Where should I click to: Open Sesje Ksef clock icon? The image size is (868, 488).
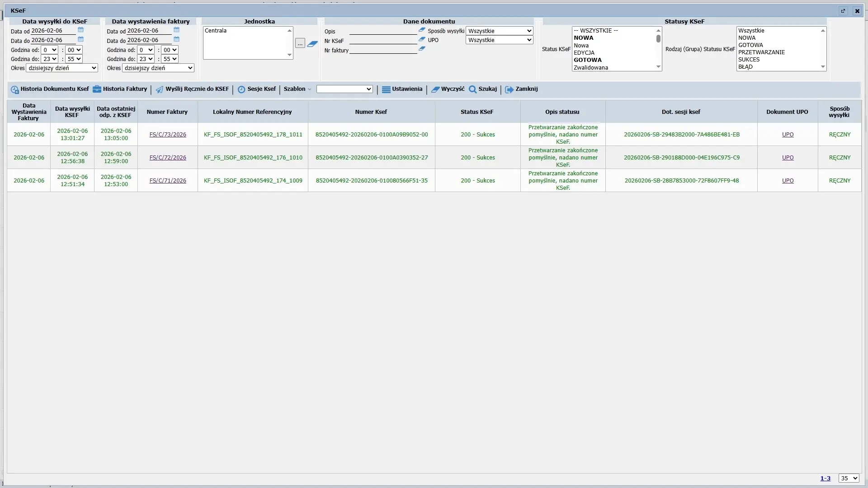click(241, 89)
